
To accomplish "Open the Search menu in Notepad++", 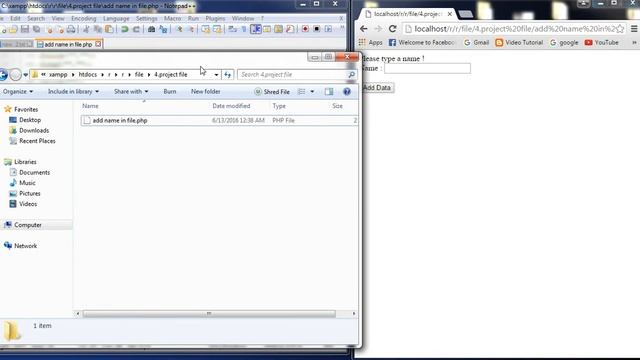I will click(x=36, y=18).
